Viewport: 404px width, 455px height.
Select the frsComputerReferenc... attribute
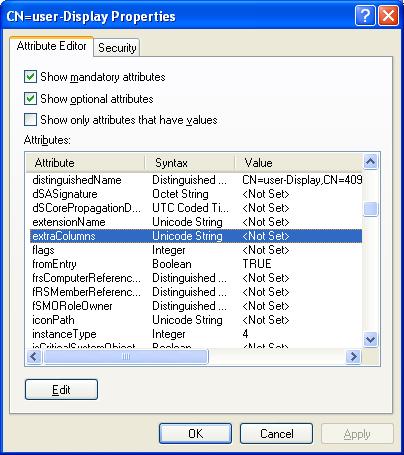(196, 278)
